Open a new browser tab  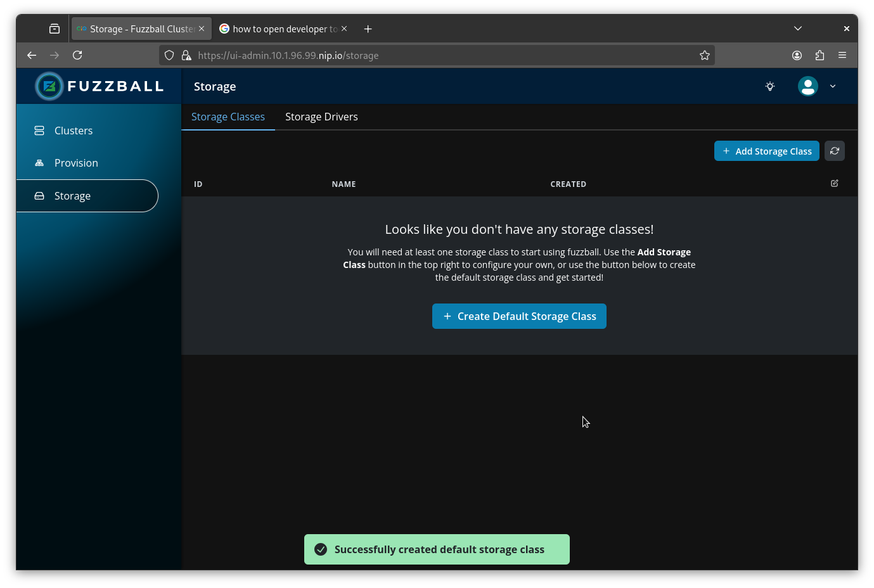pyautogui.click(x=368, y=29)
